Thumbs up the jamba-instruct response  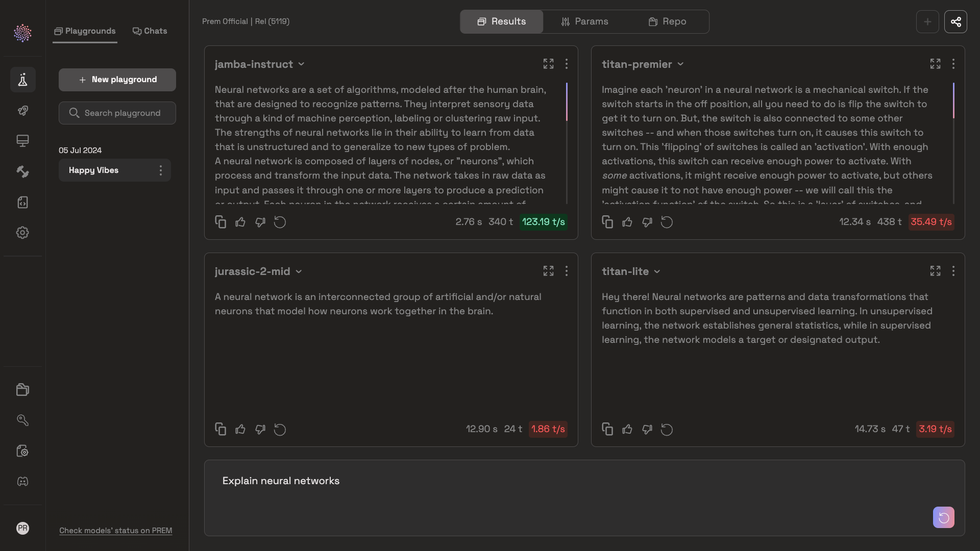(x=240, y=222)
